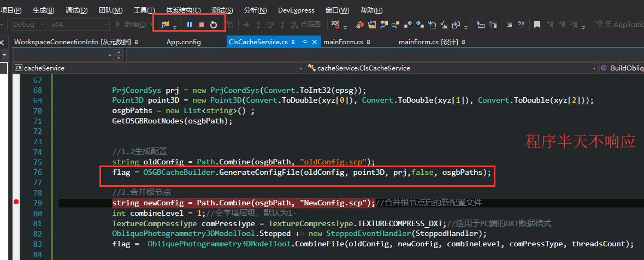This screenshot has height=260, width=644.
Task: Toggle the breakpoint on line 79
Action: pyautogui.click(x=16, y=202)
